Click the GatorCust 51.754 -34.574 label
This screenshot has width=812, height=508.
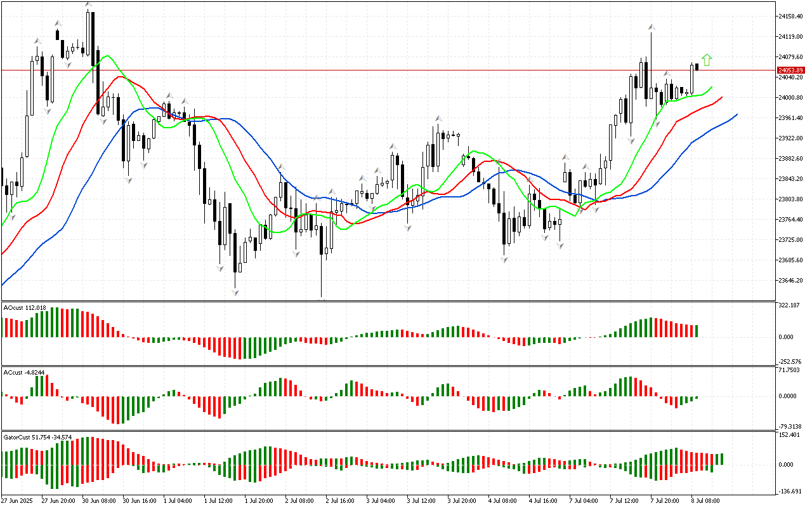coord(37,438)
